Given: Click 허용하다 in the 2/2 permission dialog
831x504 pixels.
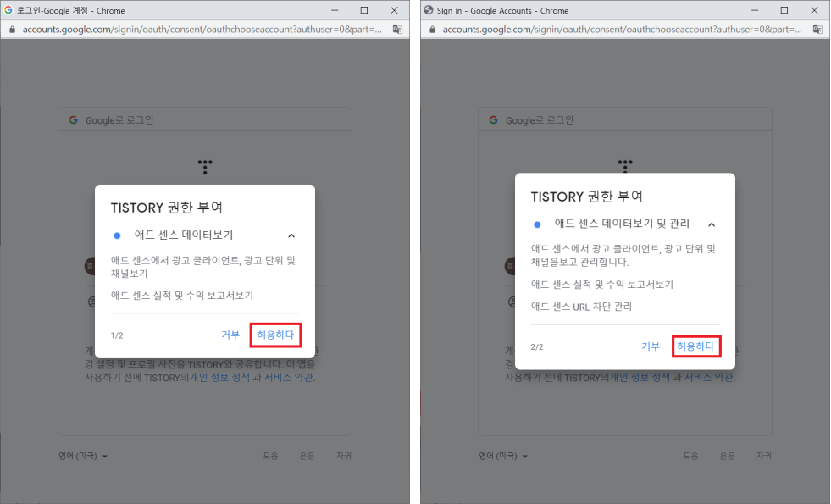Looking at the screenshot, I should pyautogui.click(x=695, y=346).
